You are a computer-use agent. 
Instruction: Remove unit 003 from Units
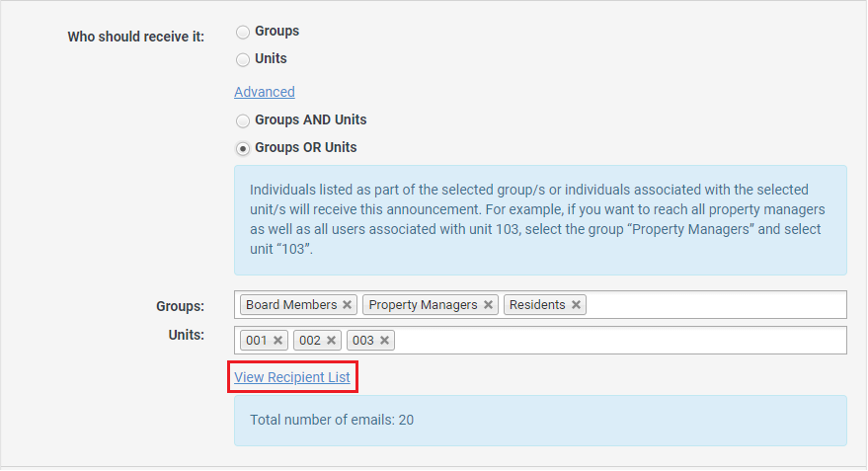(385, 340)
